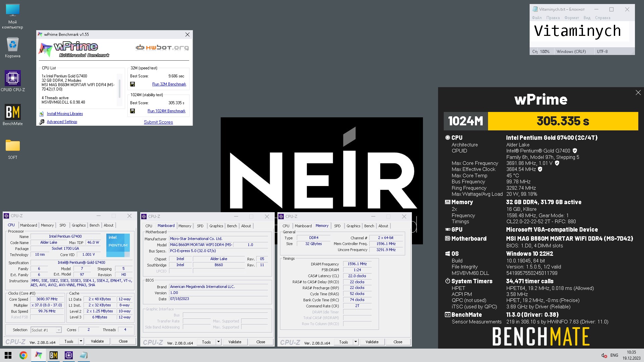Click the Install Missing Libraries link

point(65,114)
